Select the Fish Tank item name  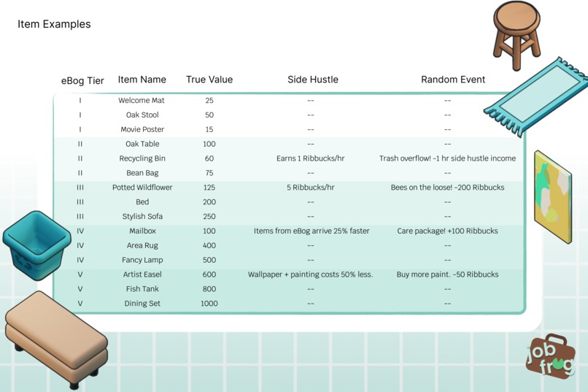pos(142,289)
